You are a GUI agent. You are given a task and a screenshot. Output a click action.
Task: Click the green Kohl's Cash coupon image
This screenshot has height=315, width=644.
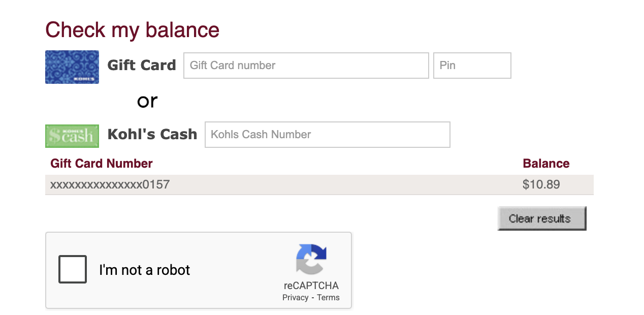72,136
